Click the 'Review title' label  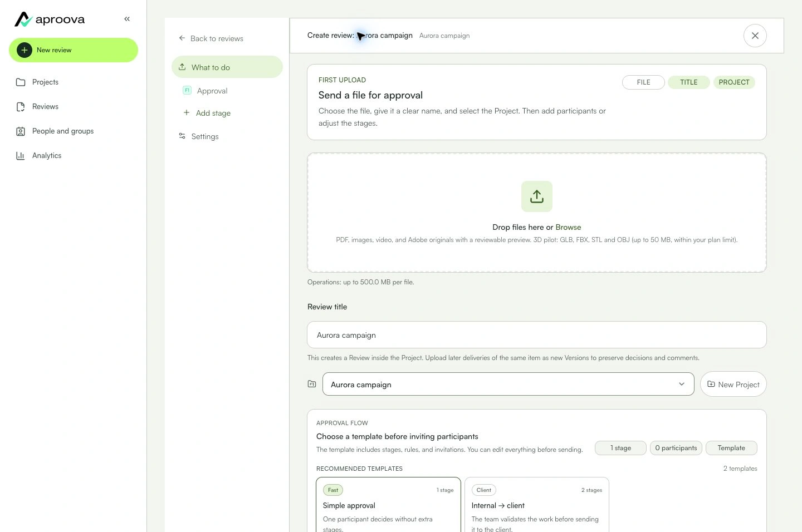(327, 307)
